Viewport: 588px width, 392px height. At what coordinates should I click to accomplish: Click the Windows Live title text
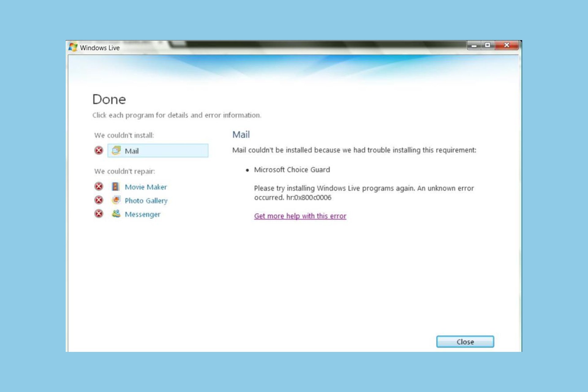coord(100,48)
